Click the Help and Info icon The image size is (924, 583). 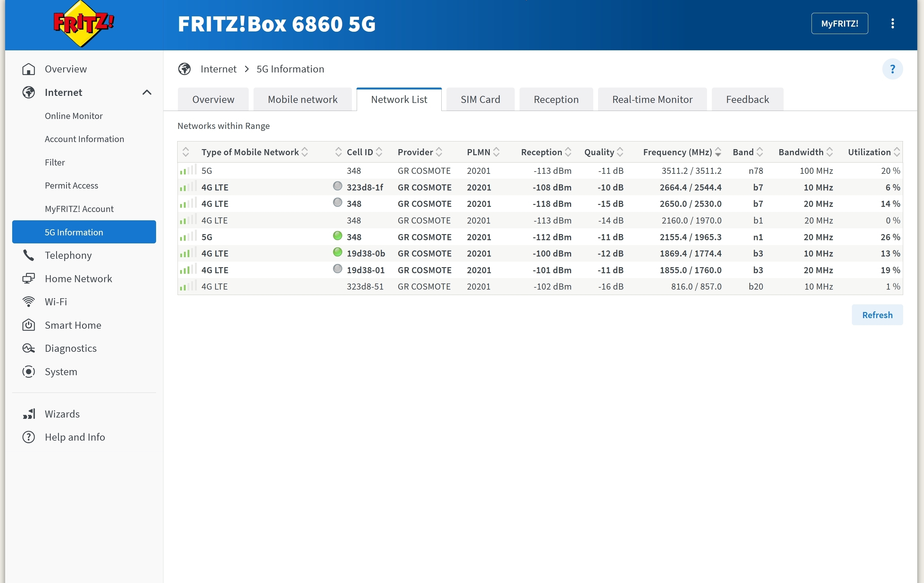click(29, 437)
